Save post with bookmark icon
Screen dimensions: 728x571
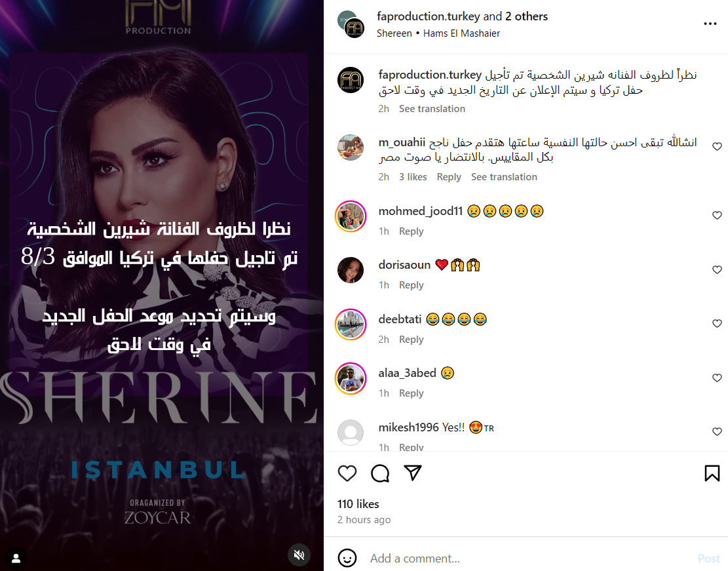[x=712, y=473]
